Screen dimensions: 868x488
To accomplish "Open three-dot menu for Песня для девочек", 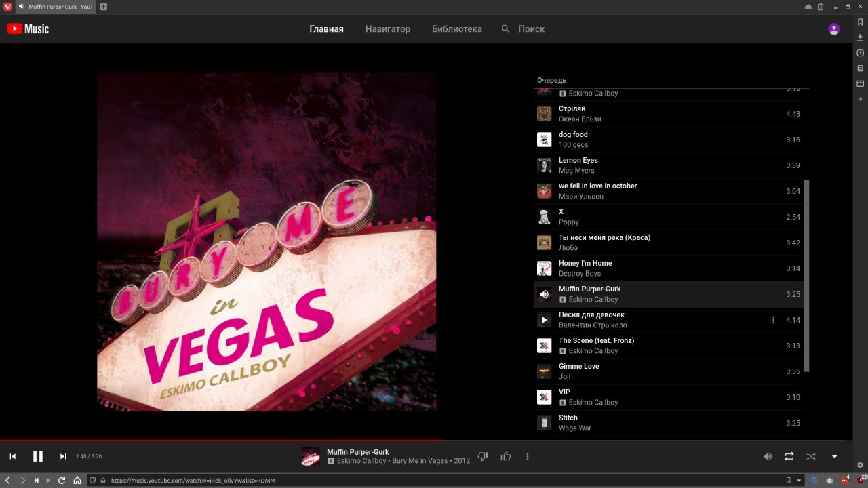I will point(773,320).
